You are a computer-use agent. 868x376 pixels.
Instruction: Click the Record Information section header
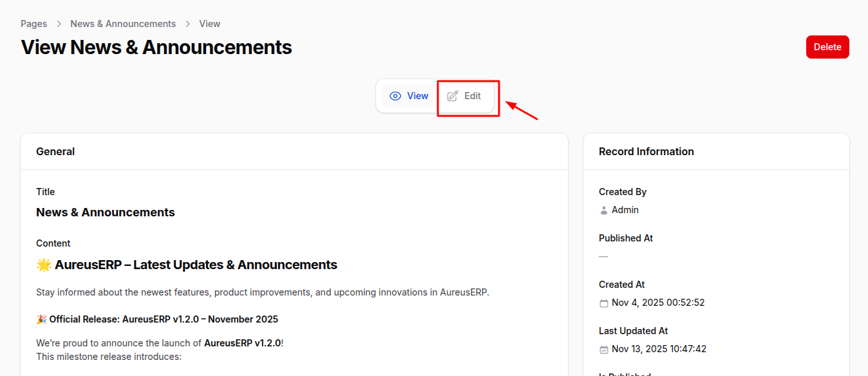pyautogui.click(x=646, y=151)
